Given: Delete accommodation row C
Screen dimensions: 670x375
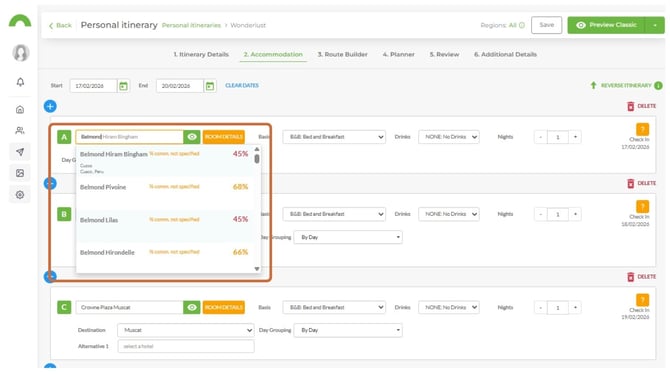Looking at the screenshot, I should 641,277.
